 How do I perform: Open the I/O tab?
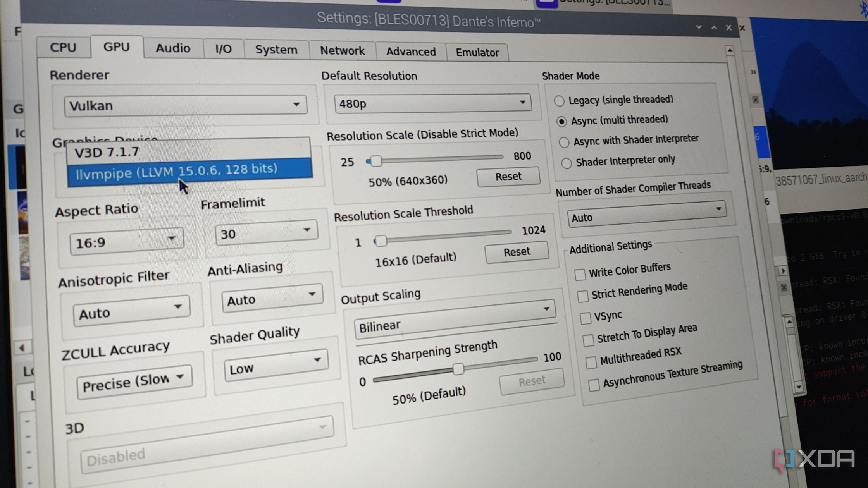point(224,49)
